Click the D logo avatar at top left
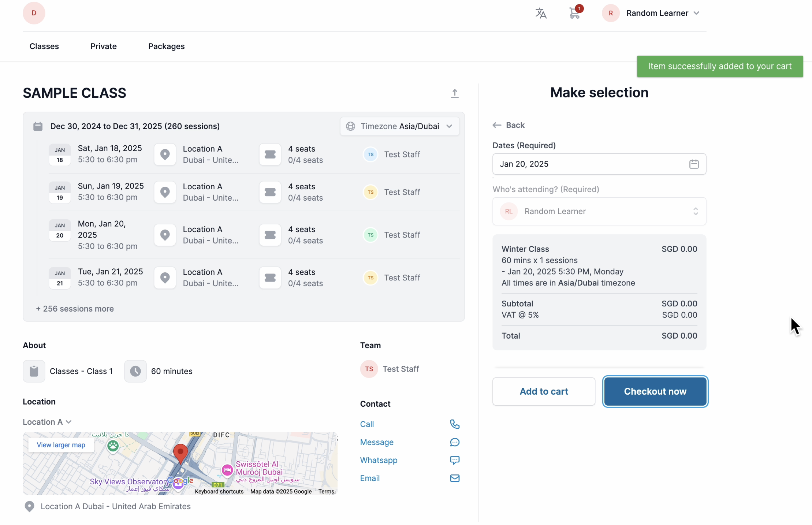Viewport: 812px width, 525px height. (x=34, y=13)
